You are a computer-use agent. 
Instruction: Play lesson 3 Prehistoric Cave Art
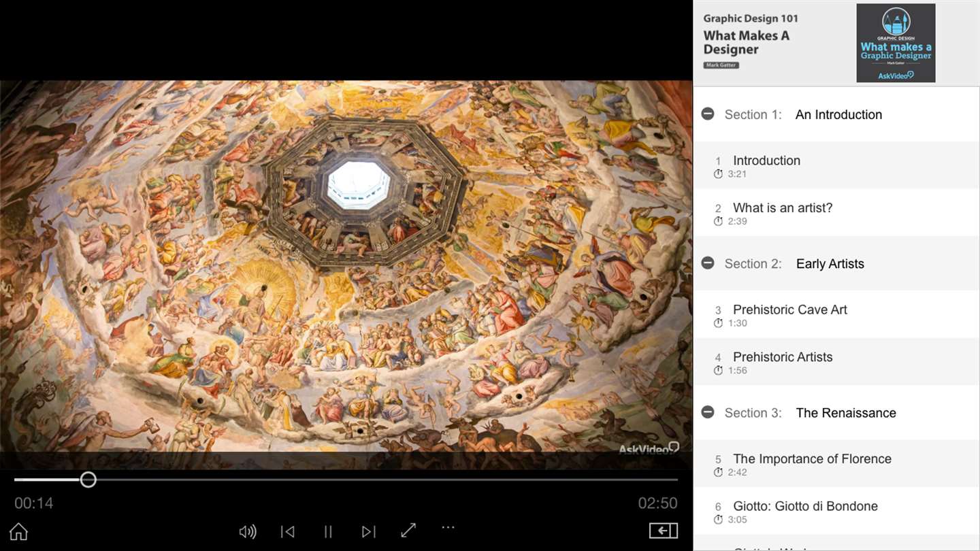coord(836,314)
